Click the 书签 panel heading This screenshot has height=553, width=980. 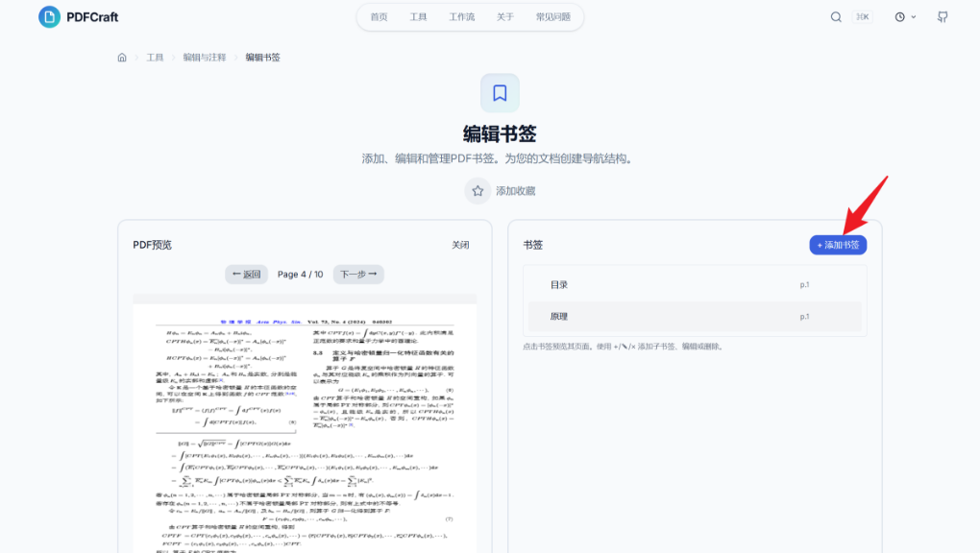(x=533, y=245)
